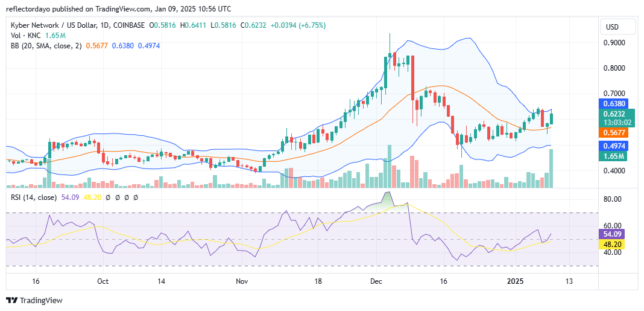This screenshot has height=311, width=644.
Task: Click the TradingView logo at the bottom
Action: click(x=34, y=300)
